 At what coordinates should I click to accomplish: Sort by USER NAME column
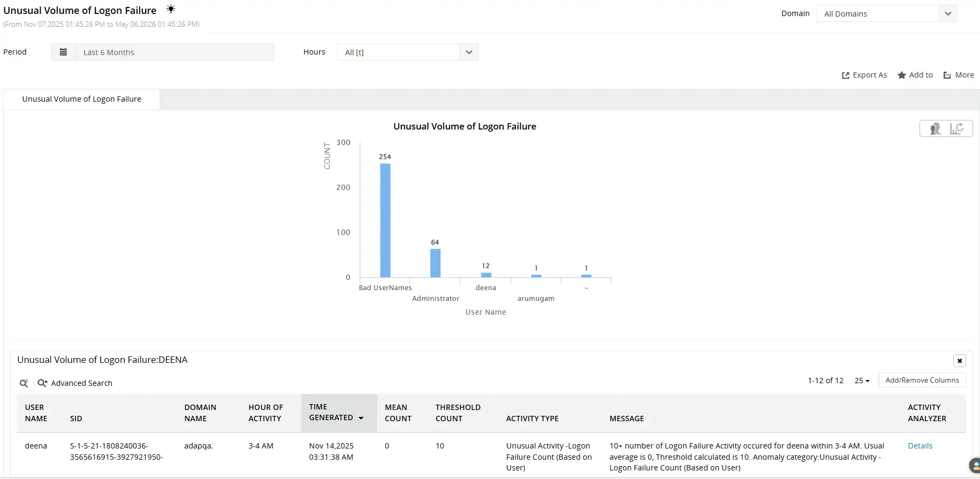coord(36,413)
